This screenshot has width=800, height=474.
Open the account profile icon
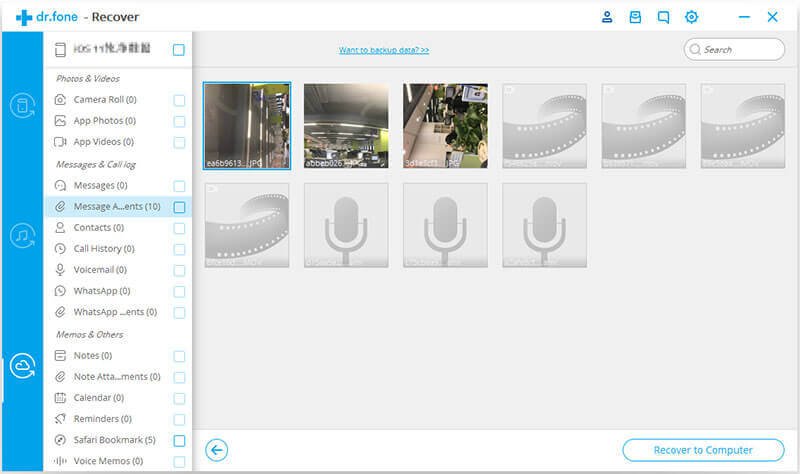(x=607, y=17)
